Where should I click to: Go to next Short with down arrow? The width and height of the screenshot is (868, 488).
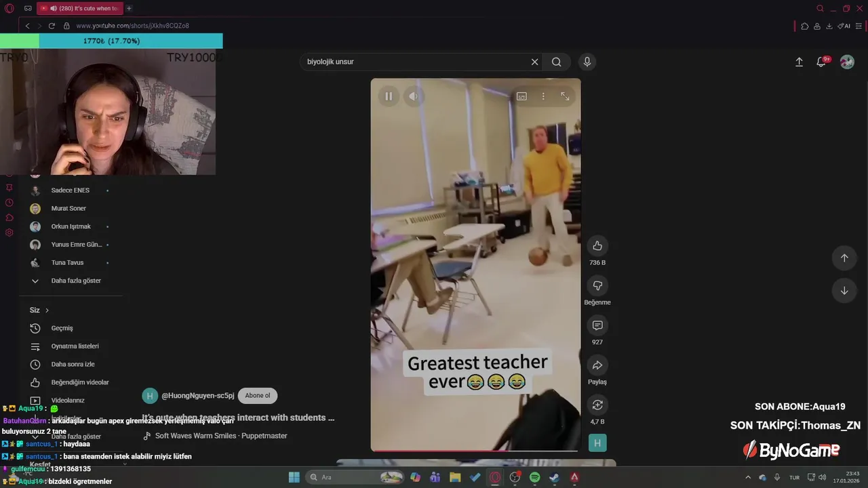coord(844,291)
